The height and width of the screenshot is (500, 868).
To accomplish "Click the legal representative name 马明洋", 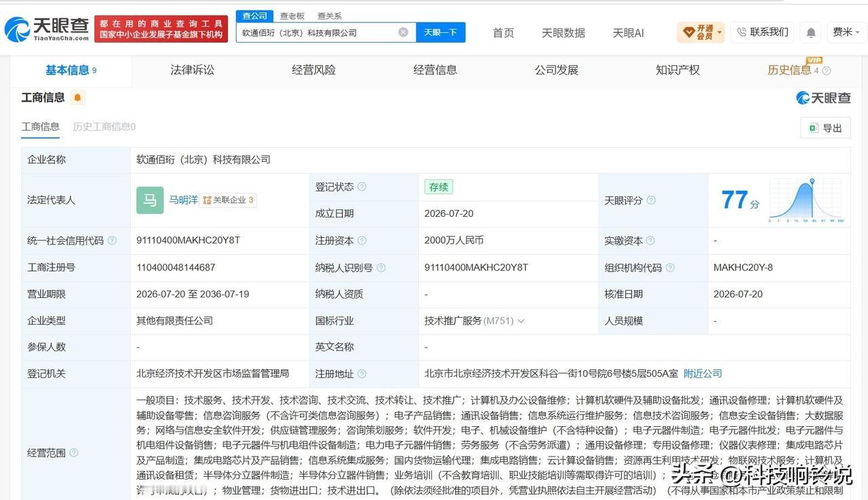I will pyautogui.click(x=183, y=200).
